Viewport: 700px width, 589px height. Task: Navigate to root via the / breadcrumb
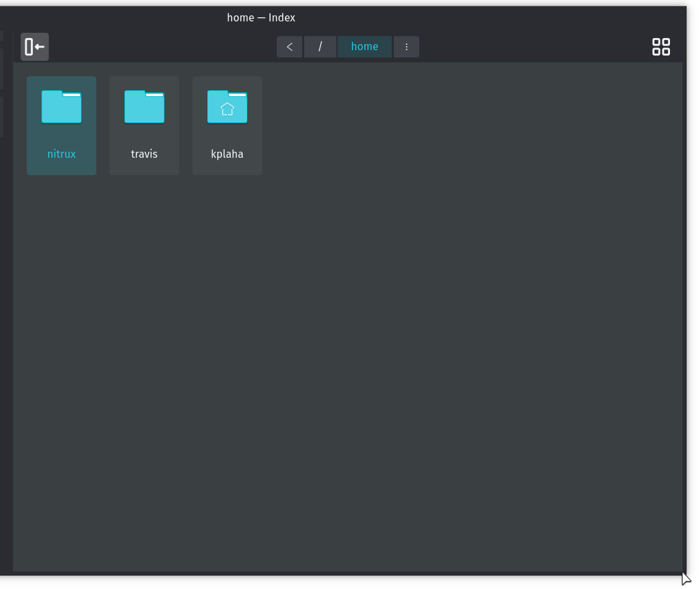click(x=320, y=47)
